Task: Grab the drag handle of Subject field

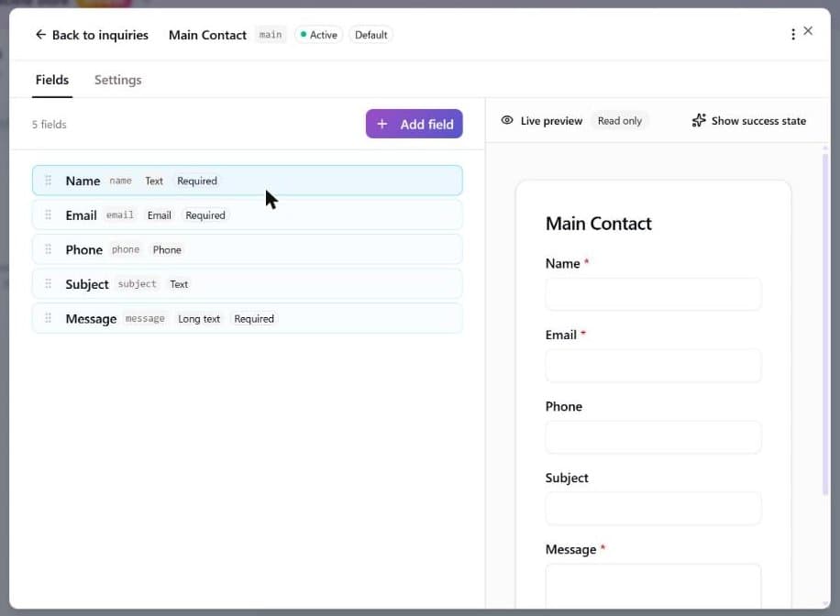Action: [49, 283]
